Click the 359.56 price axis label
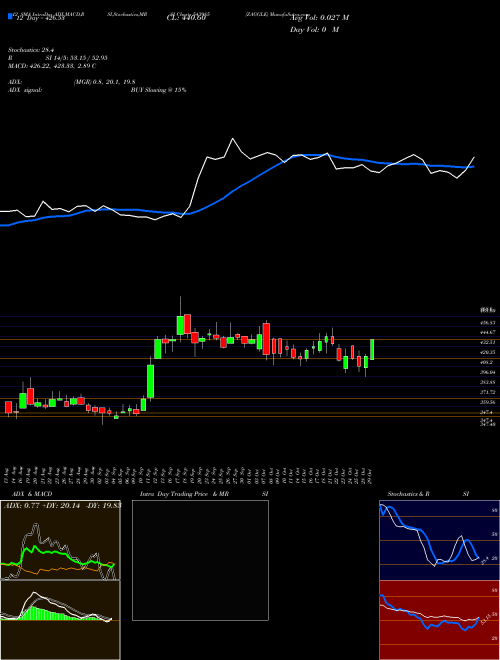 [489, 402]
